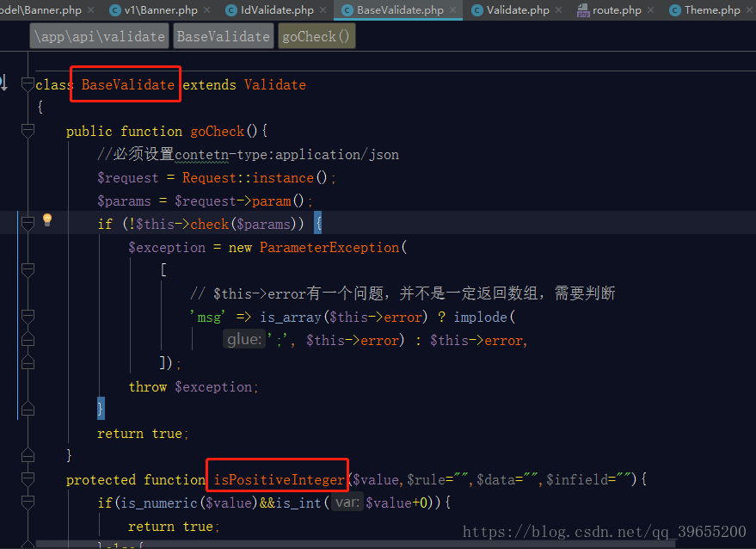756x549 pixels.
Task: Close the route.php tab
Action: [650, 9]
